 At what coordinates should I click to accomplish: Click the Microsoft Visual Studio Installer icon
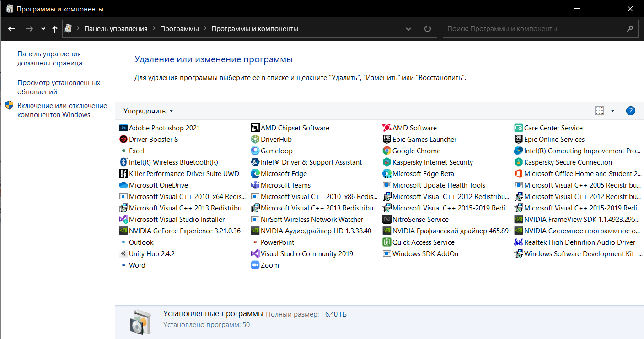[123, 220]
